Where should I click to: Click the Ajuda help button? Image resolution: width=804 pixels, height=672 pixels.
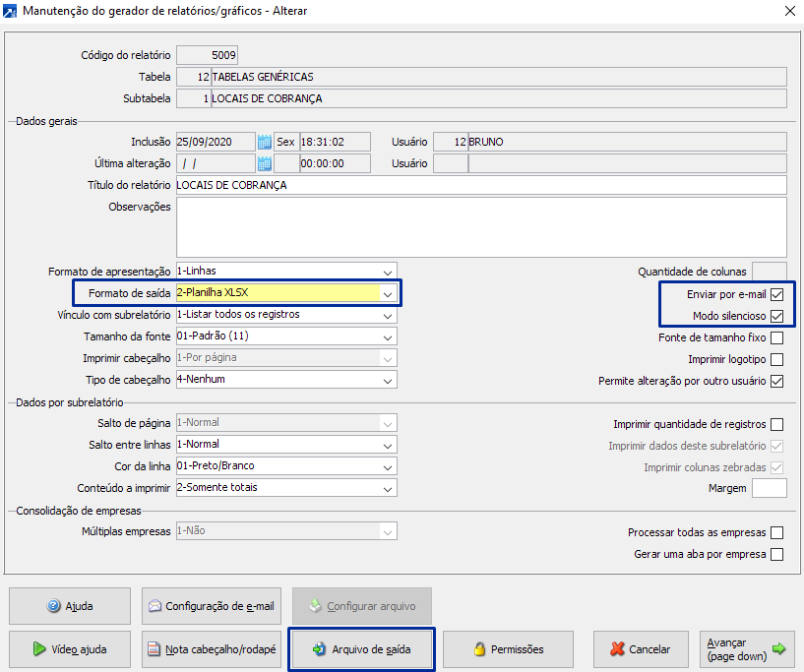click(x=69, y=606)
